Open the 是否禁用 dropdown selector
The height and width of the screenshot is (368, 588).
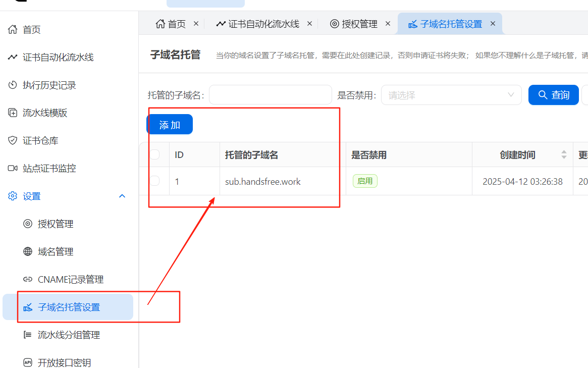pos(451,95)
